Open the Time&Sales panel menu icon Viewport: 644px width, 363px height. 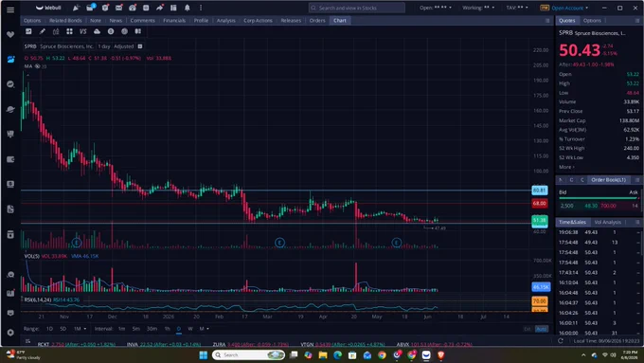point(637,222)
